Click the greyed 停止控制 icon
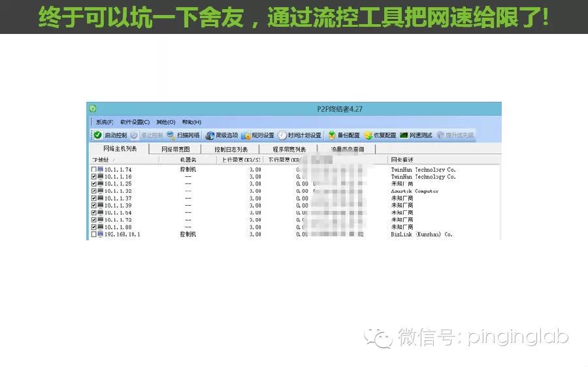The image size is (588, 367). [x=134, y=135]
